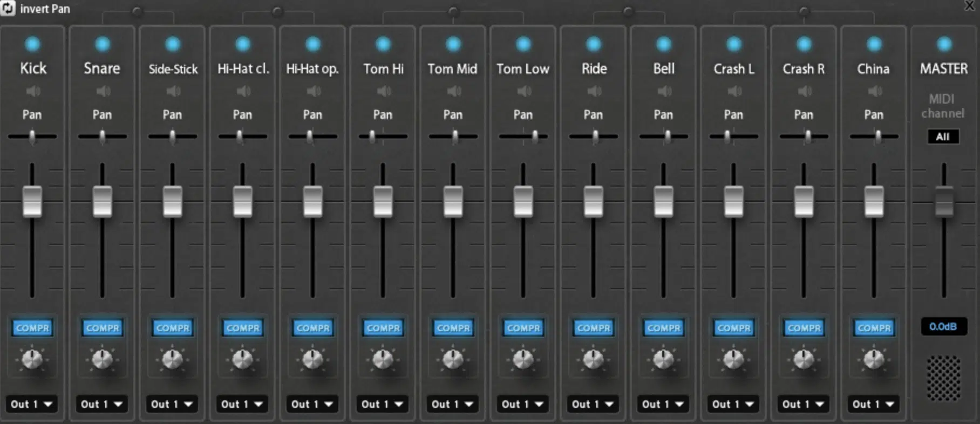980x424 pixels.
Task: Click the link knob between Kick and Side-Stick
Action: click(137, 11)
